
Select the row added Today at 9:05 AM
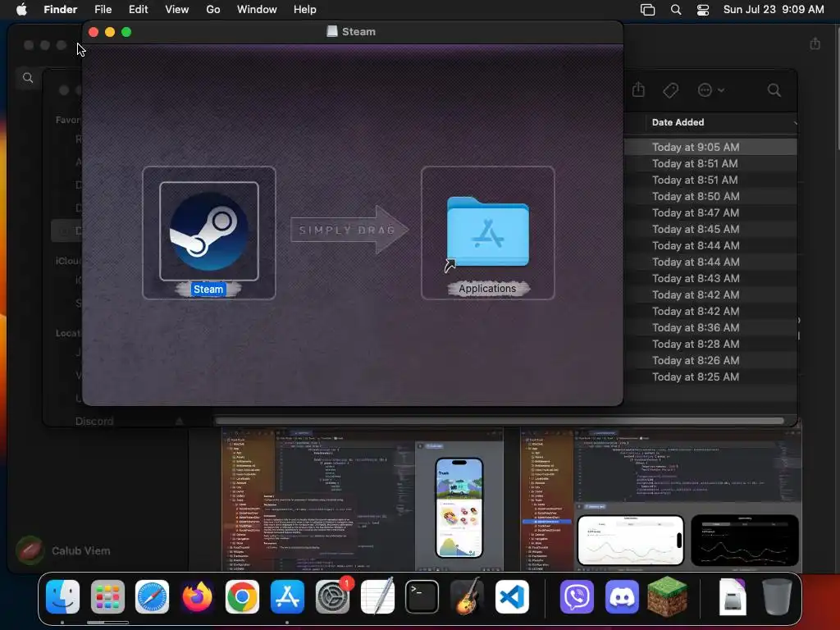tap(710, 147)
